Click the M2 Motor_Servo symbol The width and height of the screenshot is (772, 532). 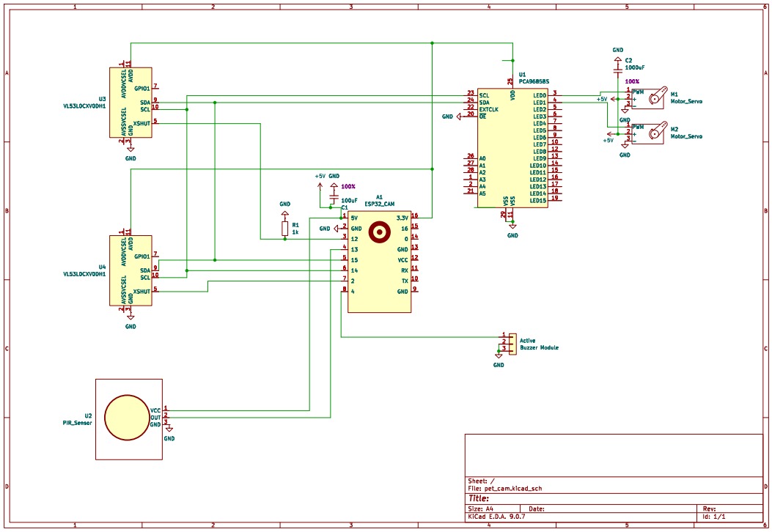(x=648, y=133)
